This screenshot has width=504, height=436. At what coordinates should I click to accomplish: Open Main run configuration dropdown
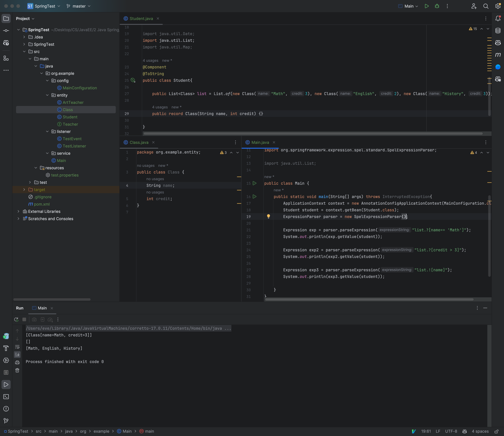[408, 6]
